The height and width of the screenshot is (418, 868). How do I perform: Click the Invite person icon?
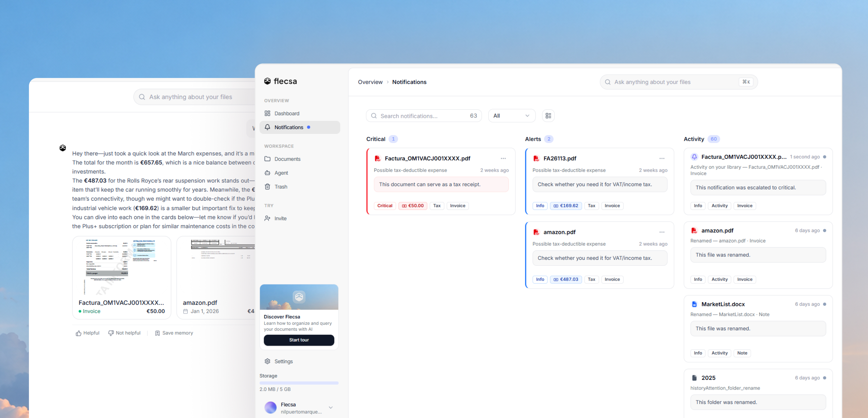(267, 218)
